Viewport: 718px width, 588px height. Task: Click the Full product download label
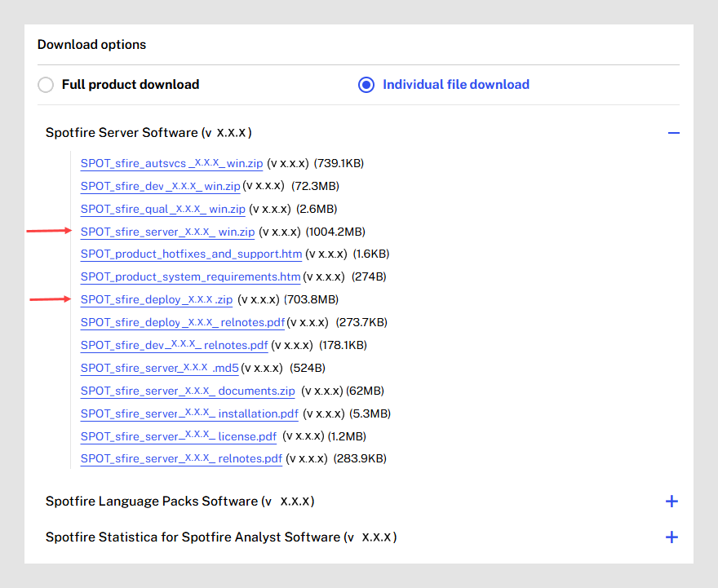pyautogui.click(x=131, y=85)
